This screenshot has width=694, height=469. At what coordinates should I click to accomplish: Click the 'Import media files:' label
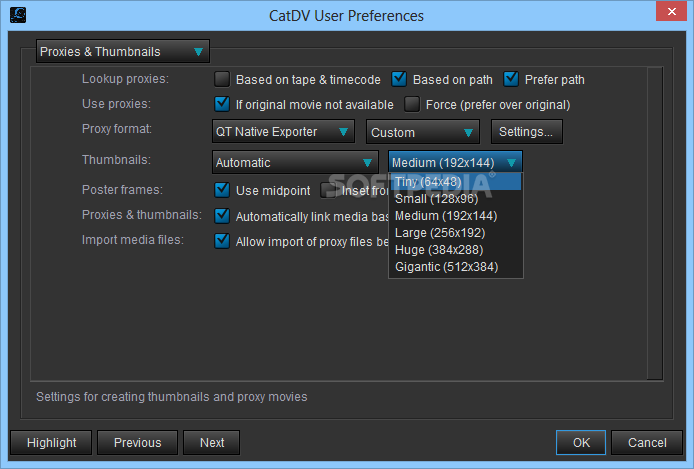[x=133, y=240]
